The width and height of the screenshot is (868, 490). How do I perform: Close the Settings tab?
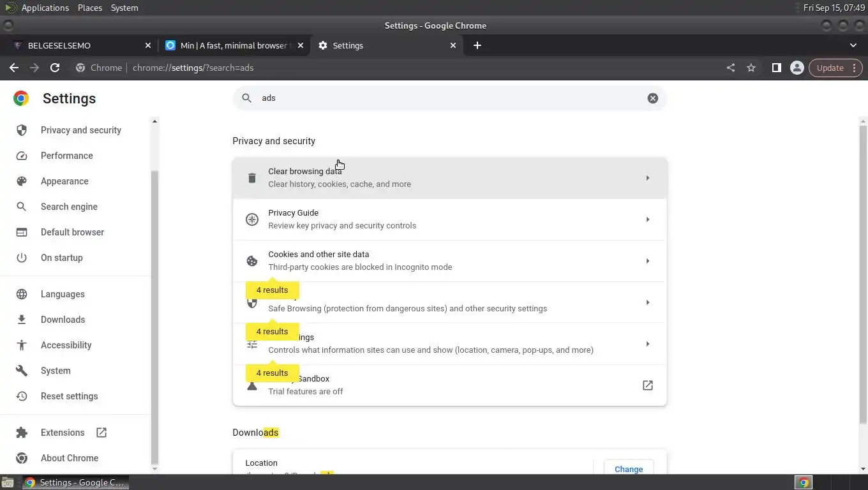(453, 45)
